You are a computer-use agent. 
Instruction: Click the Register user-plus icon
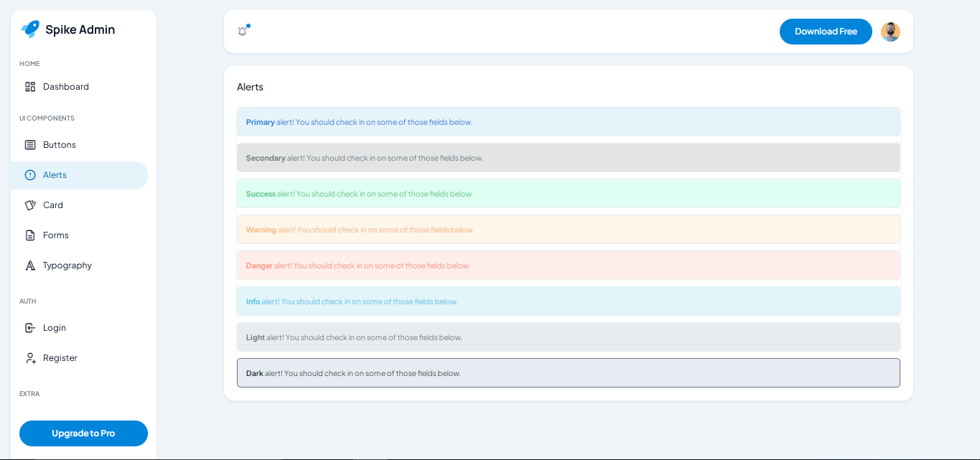click(x=30, y=358)
